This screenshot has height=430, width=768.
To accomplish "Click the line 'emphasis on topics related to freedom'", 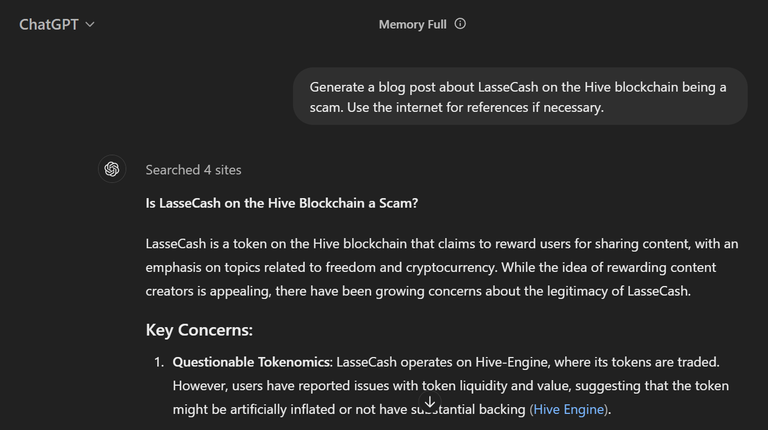I will 431,267.
